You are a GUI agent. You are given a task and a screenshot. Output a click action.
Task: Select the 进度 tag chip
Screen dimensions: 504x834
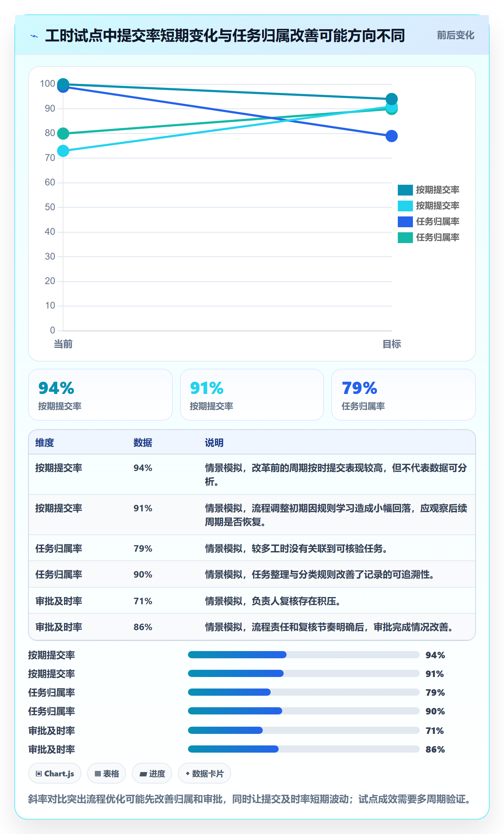(152, 773)
